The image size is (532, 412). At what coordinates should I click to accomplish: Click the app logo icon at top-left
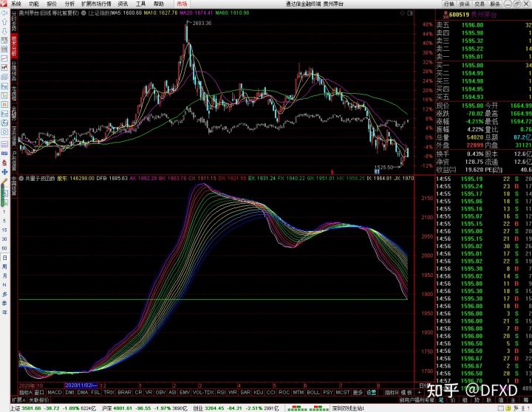coord(4,4)
